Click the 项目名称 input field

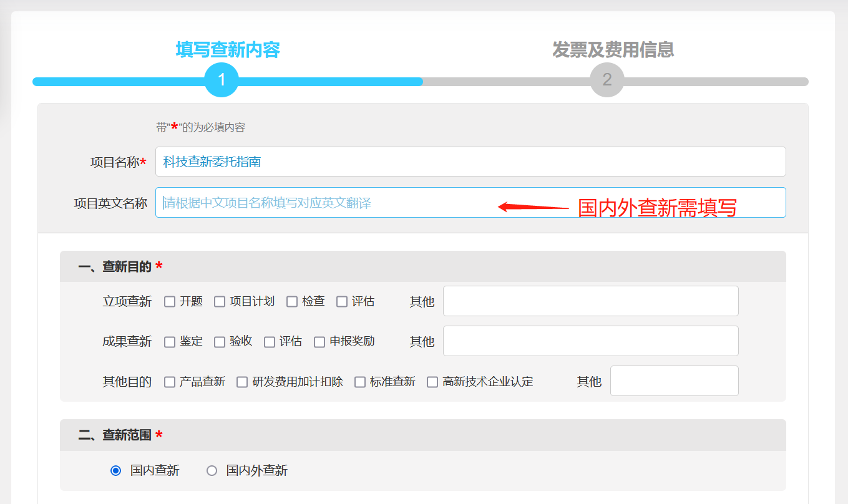pos(470,162)
